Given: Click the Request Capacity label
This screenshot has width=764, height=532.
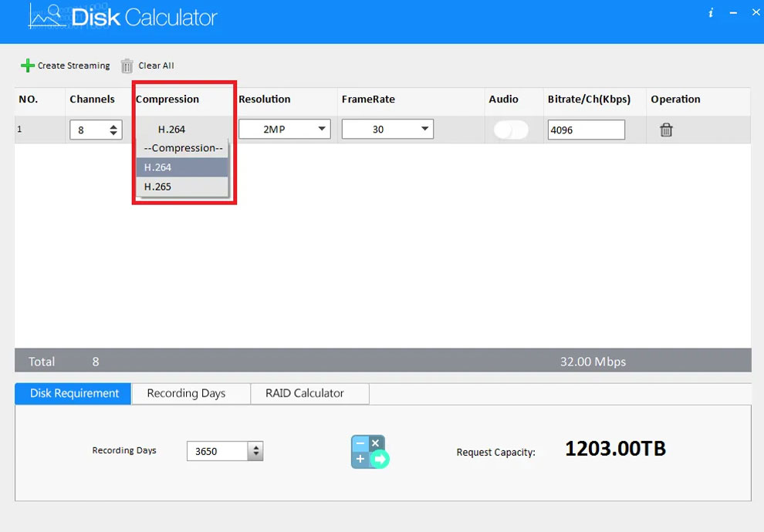Looking at the screenshot, I should (x=495, y=452).
